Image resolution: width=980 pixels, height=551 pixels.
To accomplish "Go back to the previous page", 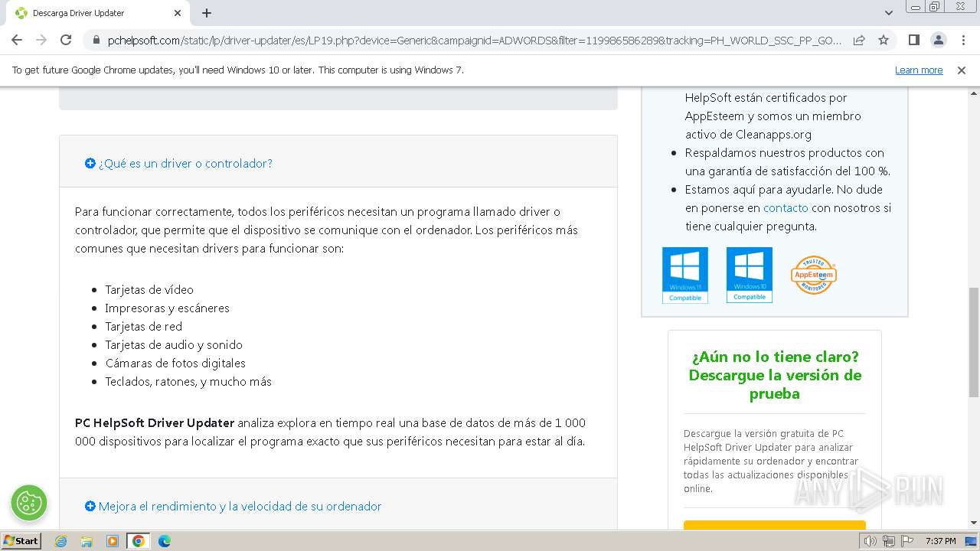I will click(17, 40).
